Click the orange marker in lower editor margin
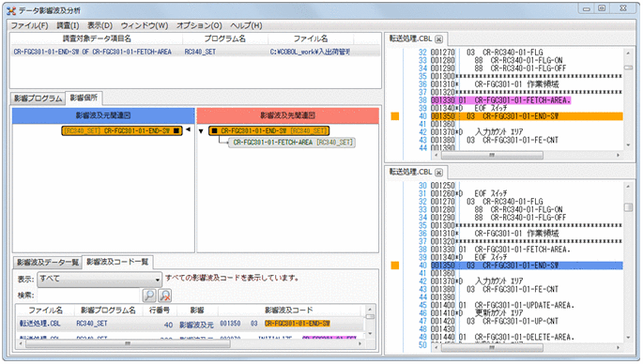Screen dimensions: 643x364 point(395,265)
